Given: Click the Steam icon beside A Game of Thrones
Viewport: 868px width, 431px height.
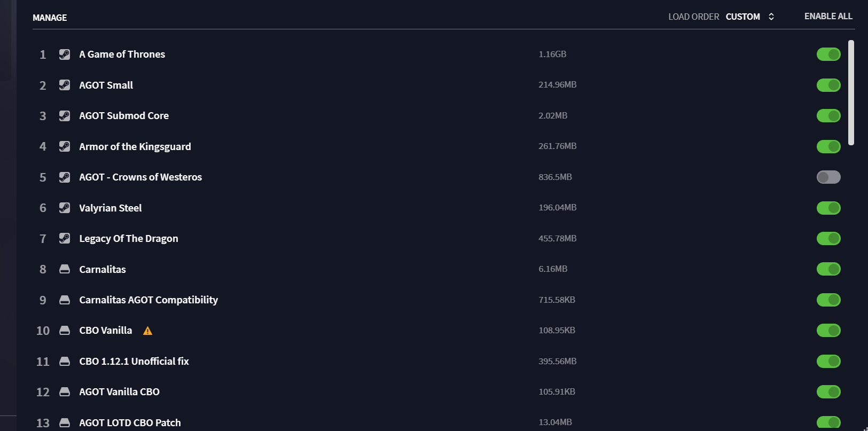Looking at the screenshot, I should (65, 54).
